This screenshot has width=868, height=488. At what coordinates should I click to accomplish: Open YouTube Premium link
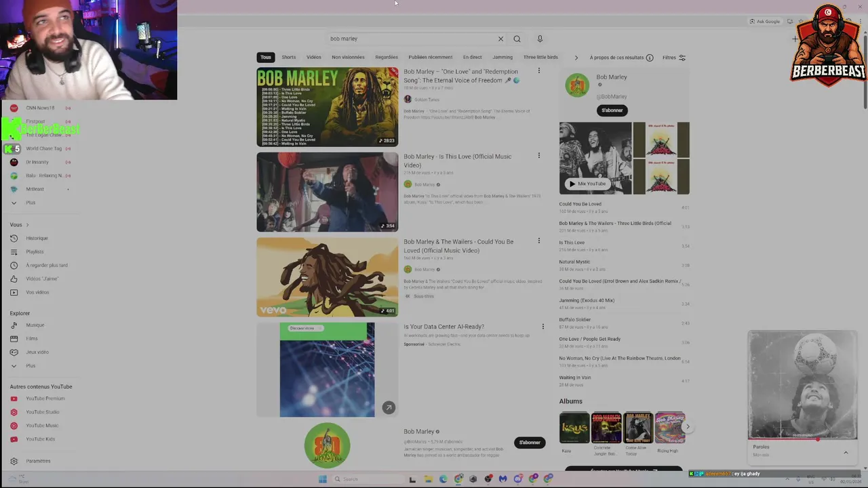point(45,399)
